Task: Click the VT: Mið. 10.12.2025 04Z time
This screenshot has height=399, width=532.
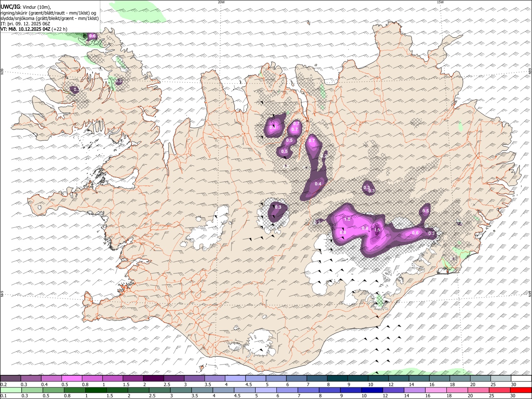Action: pyautogui.click(x=26, y=29)
